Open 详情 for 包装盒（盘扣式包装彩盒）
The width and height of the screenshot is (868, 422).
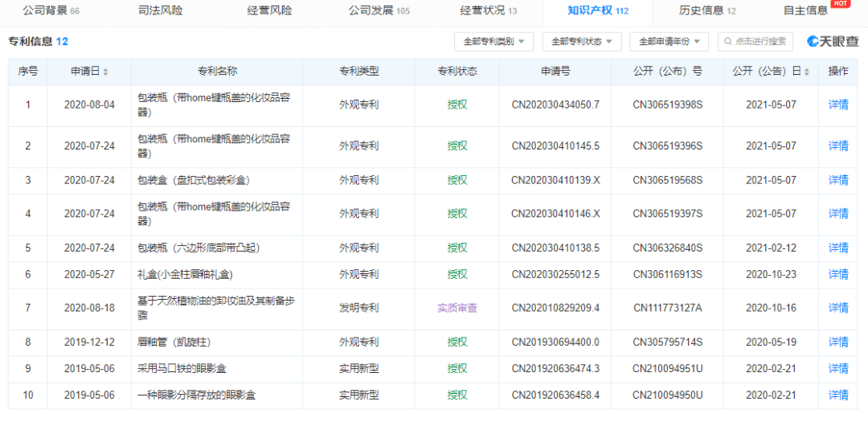tap(838, 180)
